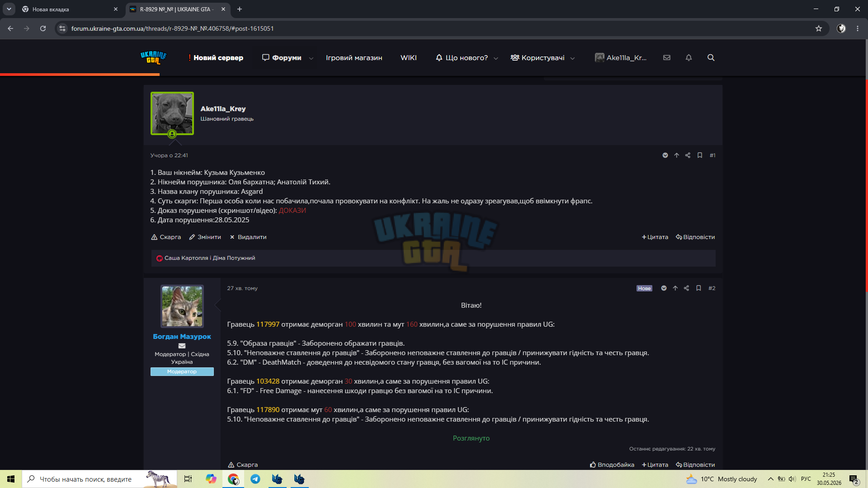Image resolution: width=868 pixels, height=488 pixels.
Task: Open Богдан Мазурок profile link
Action: click(x=182, y=336)
